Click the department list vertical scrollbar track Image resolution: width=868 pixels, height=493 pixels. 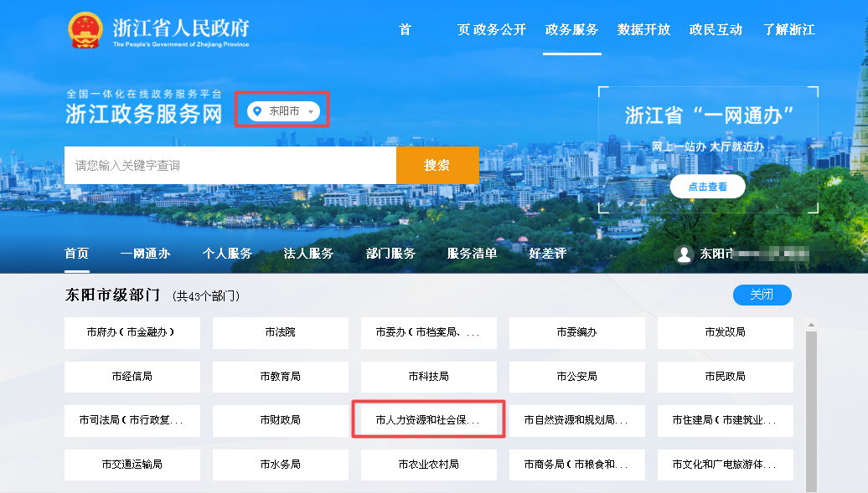(812, 411)
